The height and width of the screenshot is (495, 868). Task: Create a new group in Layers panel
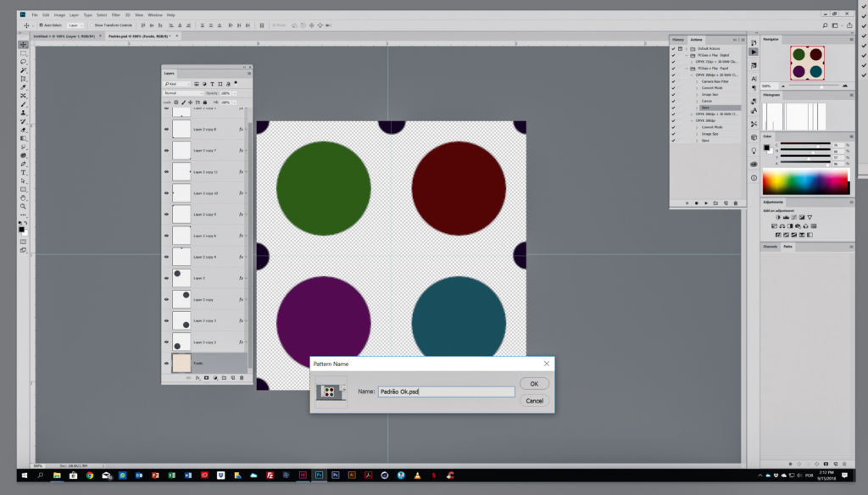224,378
